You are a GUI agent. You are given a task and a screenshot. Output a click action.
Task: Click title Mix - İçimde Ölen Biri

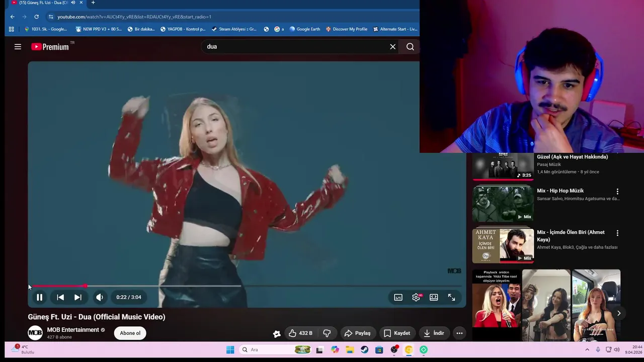coord(571,236)
